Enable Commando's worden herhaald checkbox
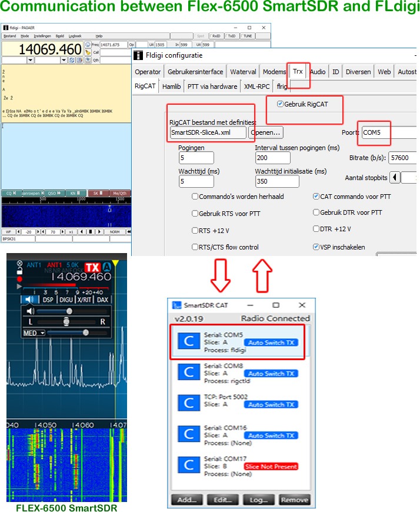Screen dimensions: 420x512 (x=195, y=196)
